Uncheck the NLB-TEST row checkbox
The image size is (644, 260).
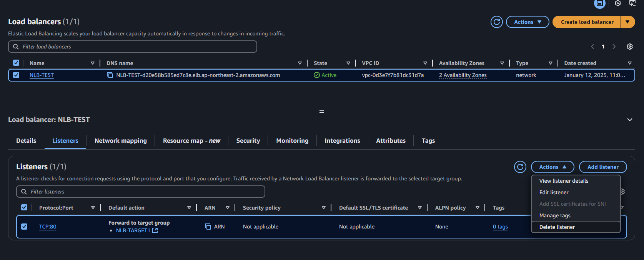(x=16, y=75)
